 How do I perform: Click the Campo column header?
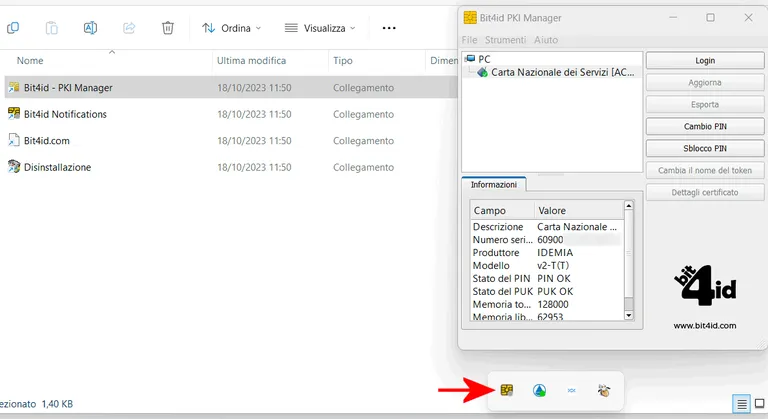click(x=502, y=211)
